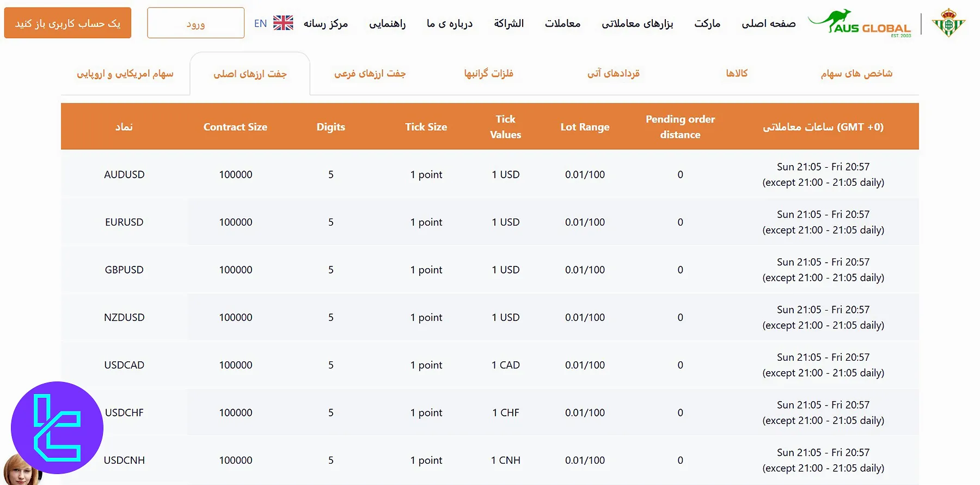Click the AUDUSD trading hours cell
980x485 pixels.
coord(823,174)
